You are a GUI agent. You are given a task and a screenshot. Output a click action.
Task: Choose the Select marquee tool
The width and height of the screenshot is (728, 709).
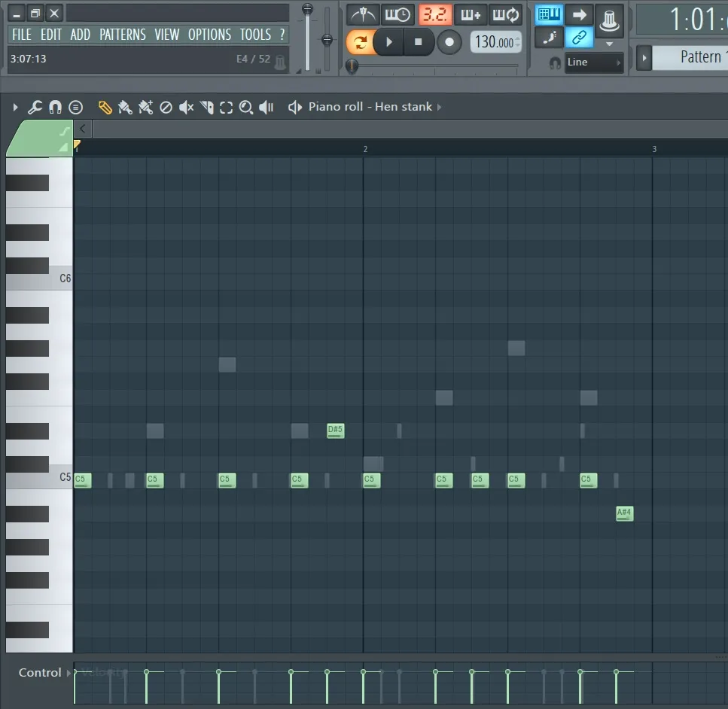(226, 108)
